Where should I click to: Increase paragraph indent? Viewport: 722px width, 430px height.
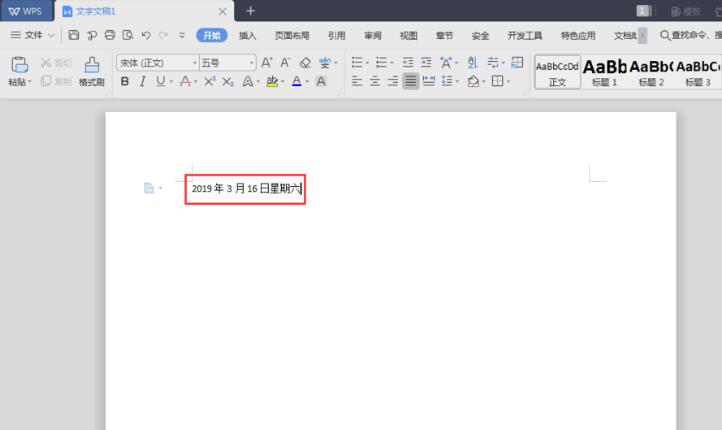[426, 62]
